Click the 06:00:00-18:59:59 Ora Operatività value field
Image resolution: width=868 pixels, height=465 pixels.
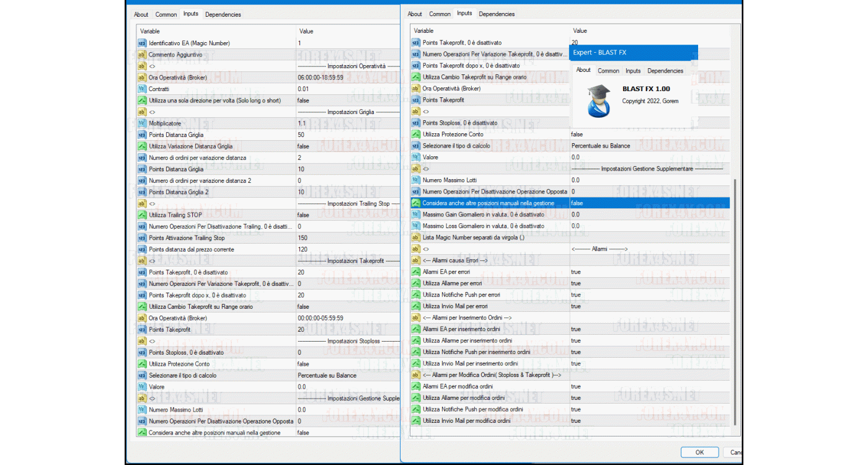347,77
